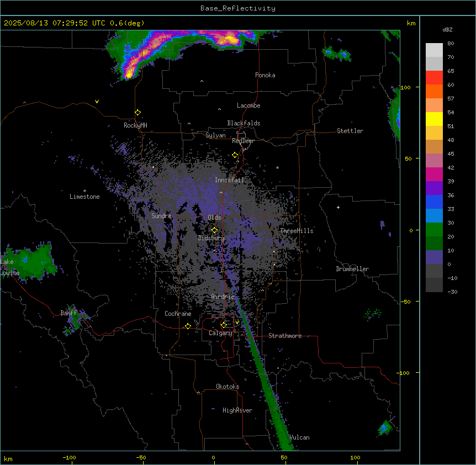This screenshot has width=476, height=465.
Task: Pick the magenta 39-42 dBZ legend swatch
Action: tap(434, 174)
